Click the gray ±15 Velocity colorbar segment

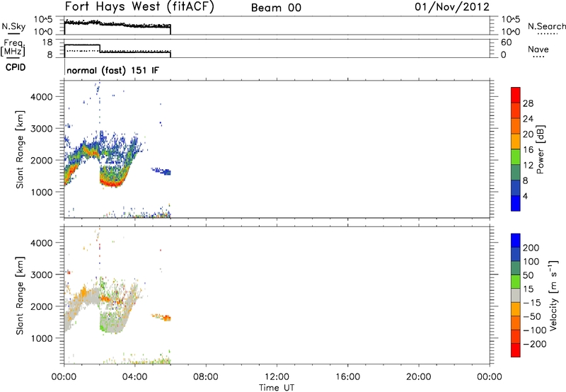pyautogui.click(x=516, y=295)
